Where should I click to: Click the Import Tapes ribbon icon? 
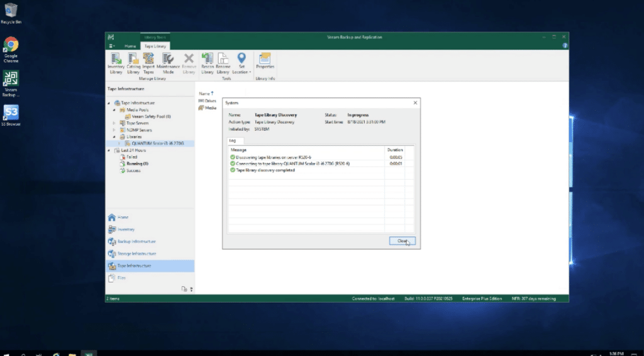[148, 64]
